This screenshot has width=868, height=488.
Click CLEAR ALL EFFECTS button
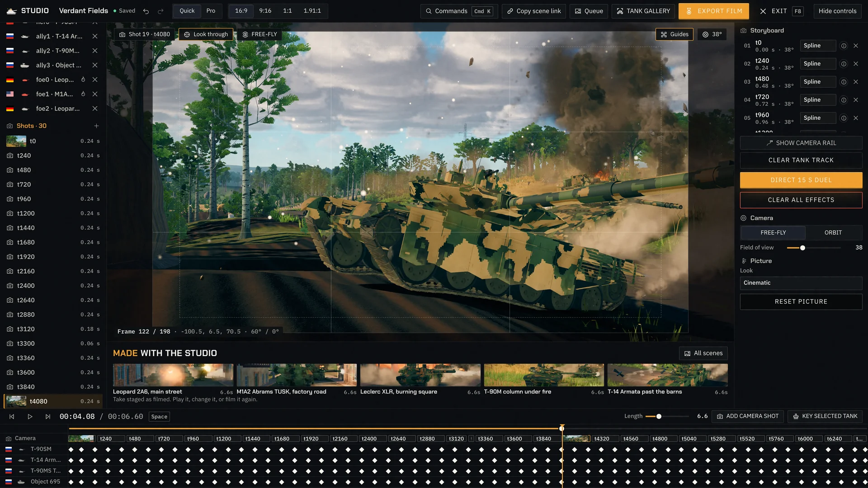801,200
